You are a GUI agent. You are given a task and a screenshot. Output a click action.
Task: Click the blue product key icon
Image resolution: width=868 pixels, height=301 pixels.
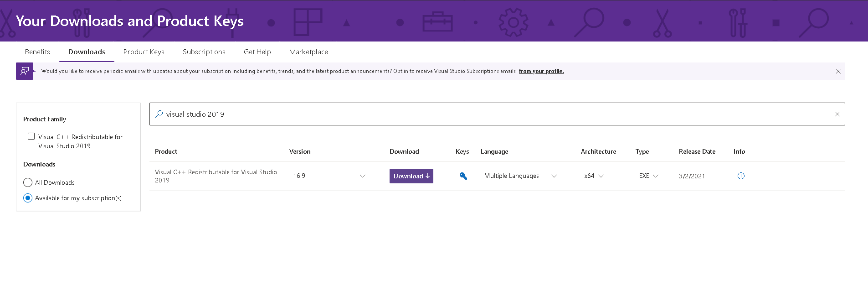point(463,176)
